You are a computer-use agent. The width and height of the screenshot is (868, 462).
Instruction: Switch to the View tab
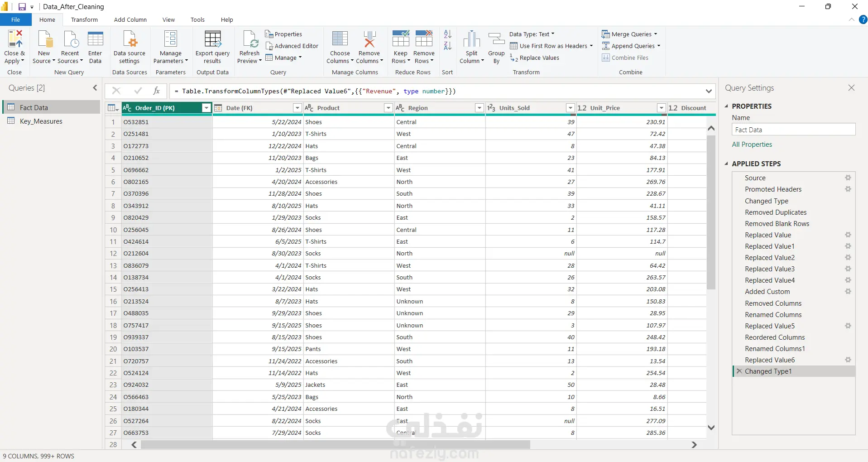click(168, 20)
